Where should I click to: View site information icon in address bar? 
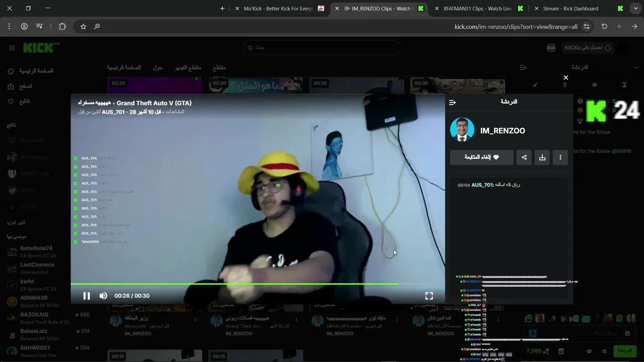[x=587, y=26]
